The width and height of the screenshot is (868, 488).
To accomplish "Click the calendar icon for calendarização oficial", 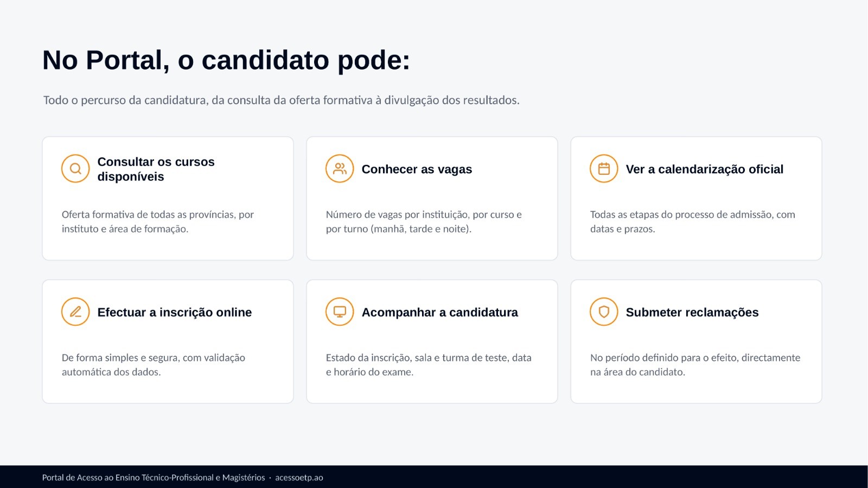I will pyautogui.click(x=604, y=169).
